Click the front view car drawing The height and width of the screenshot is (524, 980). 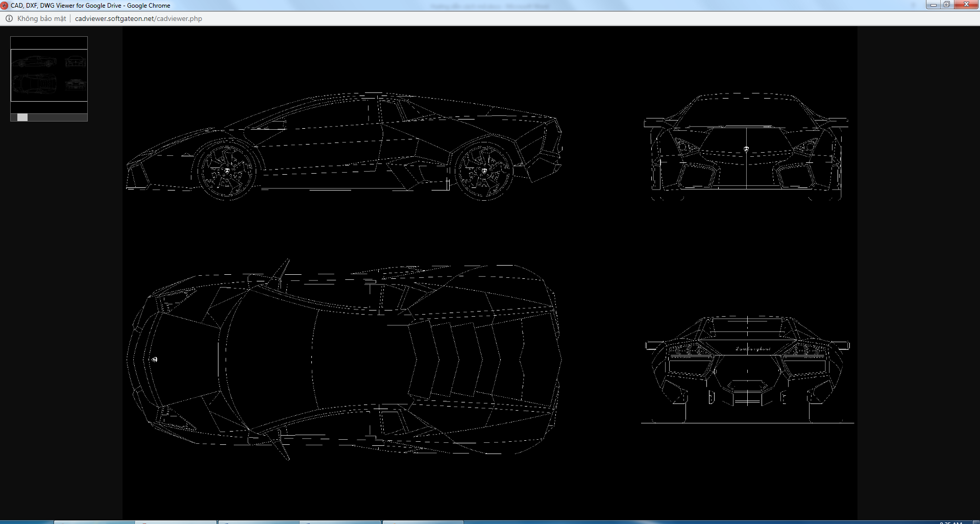click(x=746, y=147)
